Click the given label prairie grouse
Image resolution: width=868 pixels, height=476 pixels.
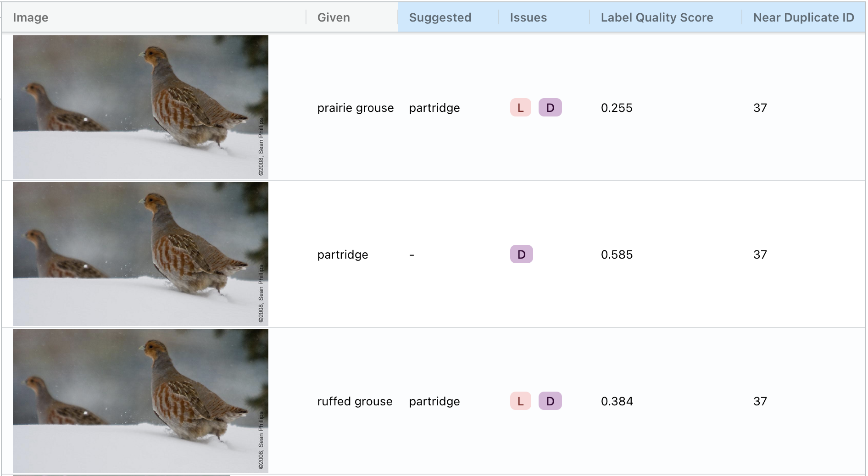355,108
